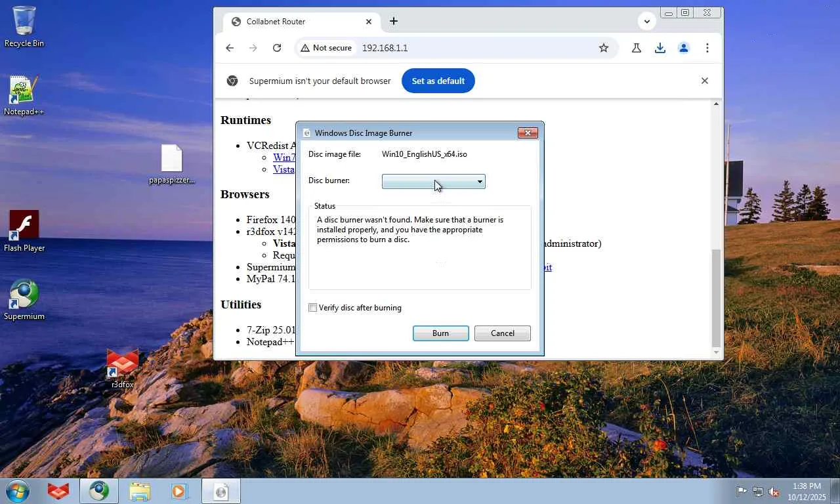Click the Notepad++ list item under Utilities
The width and height of the screenshot is (840, 504).
point(270,342)
